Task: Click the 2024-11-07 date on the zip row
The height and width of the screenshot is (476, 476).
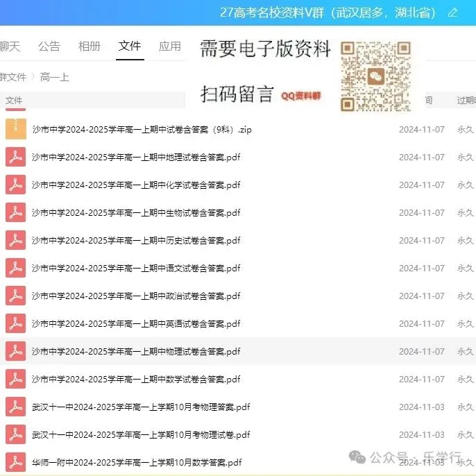Action: (422, 130)
